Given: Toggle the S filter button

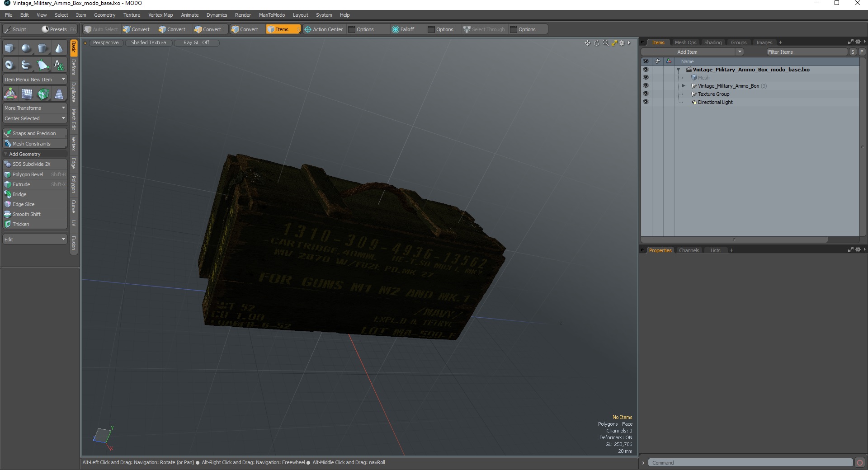Looking at the screenshot, I should click(853, 52).
